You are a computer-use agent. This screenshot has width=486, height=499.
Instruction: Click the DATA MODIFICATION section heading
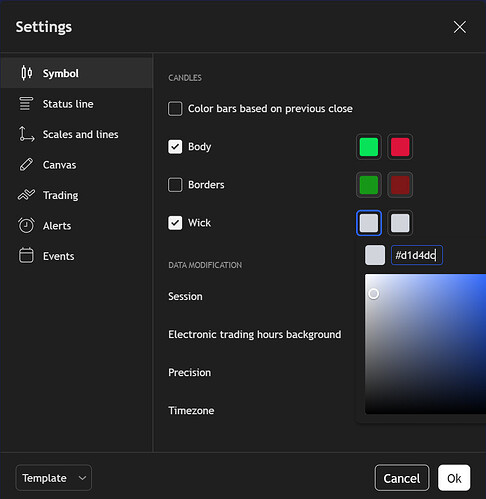point(205,265)
